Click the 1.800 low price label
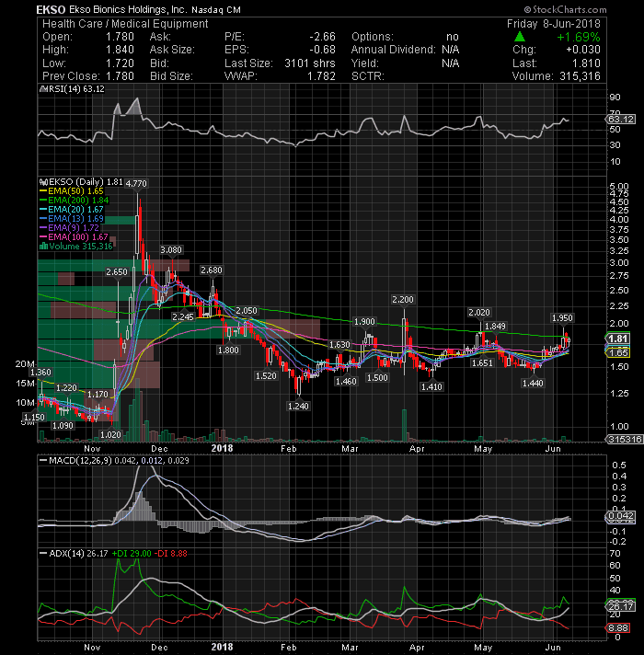 [x=228, y=350]
